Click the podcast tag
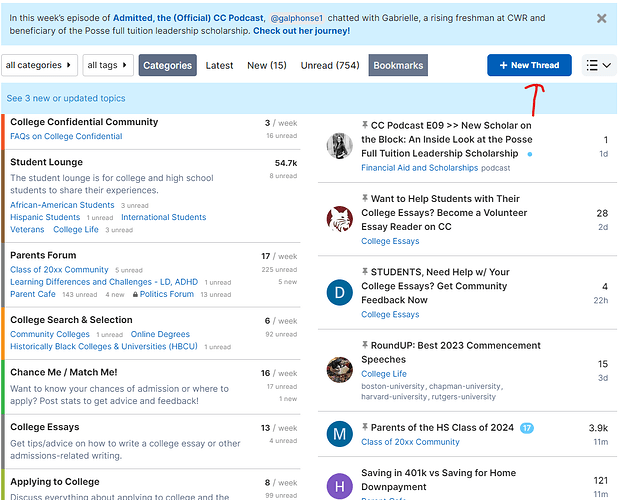Viewport: 622px width, 500px height. [x=495, y=168]
